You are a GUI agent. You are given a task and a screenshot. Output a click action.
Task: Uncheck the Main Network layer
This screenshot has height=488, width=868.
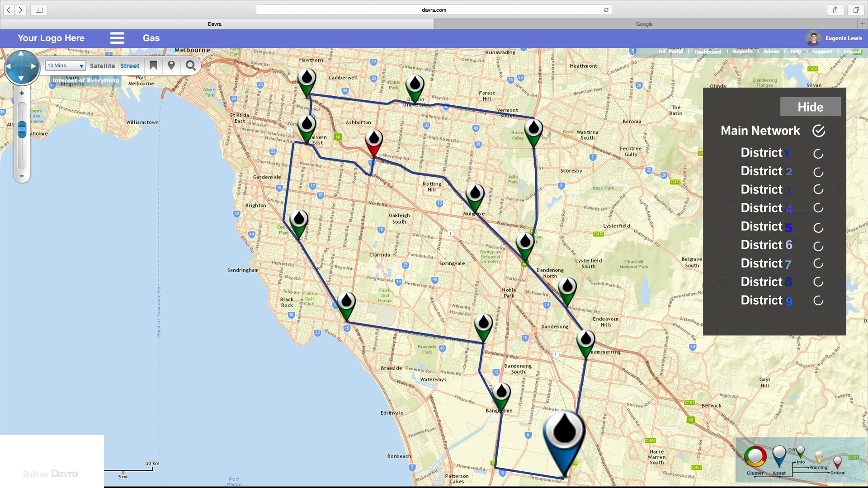tap(819, 131)
